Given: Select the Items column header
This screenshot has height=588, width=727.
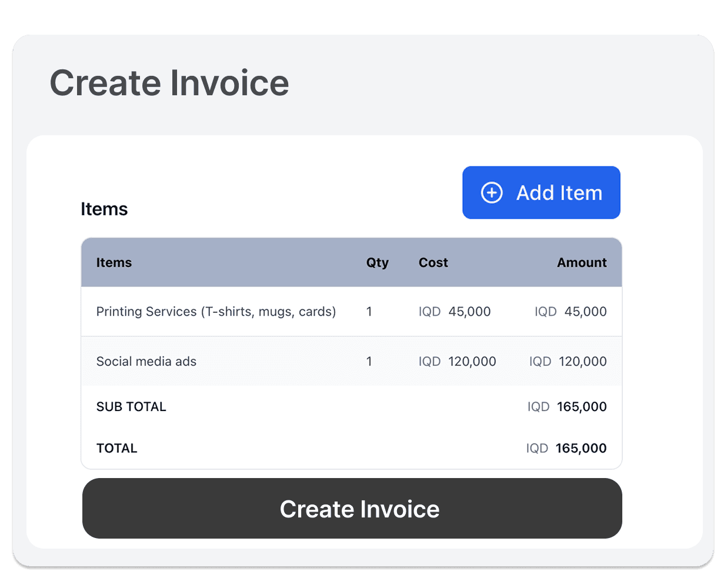Looking at the screenshot, I should pyautogui.click(x=114, y=263).
